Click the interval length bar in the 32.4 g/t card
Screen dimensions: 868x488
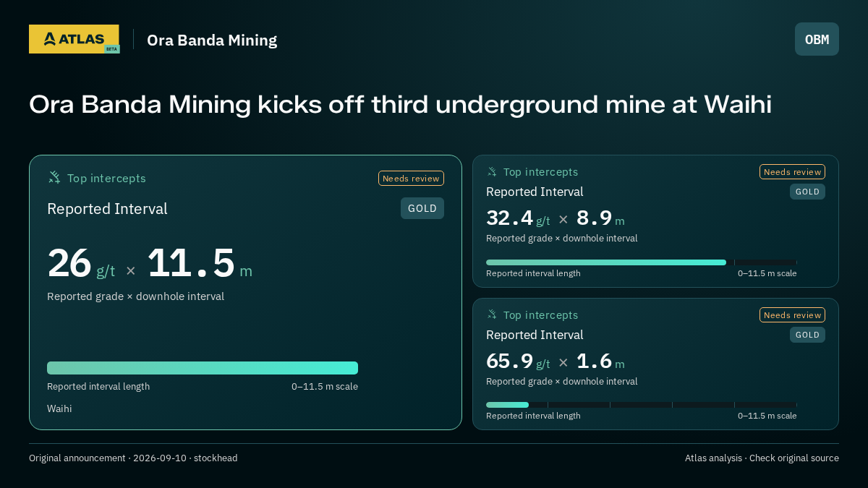point(642,262)
